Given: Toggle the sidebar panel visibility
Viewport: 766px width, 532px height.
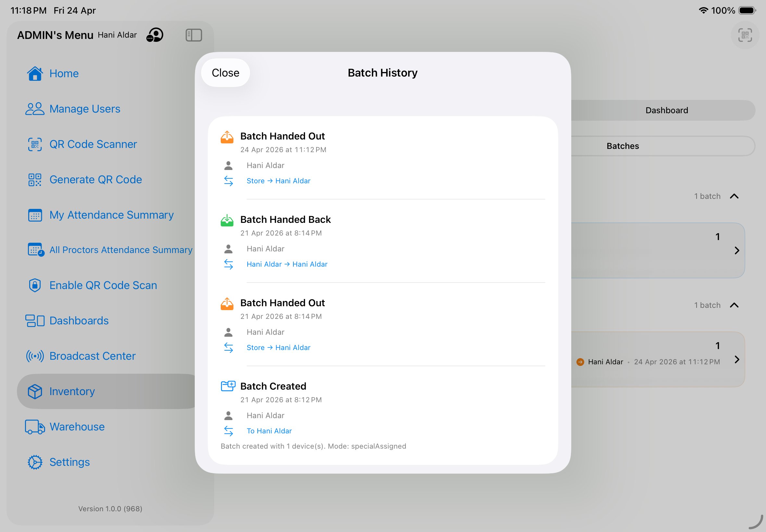Looking at the screenshot, I should (x=194, y=35).
